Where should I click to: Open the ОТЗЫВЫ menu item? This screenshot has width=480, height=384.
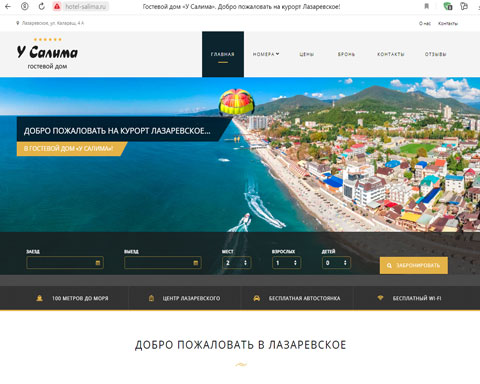point(435,54)
